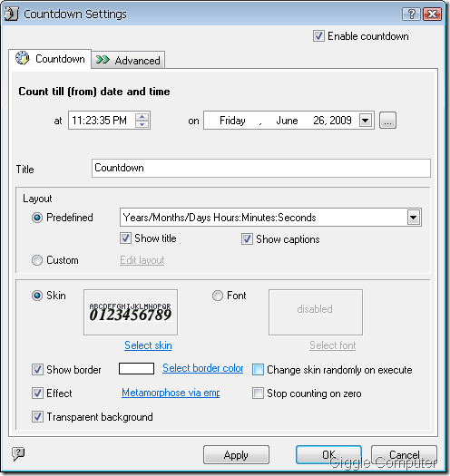
Task: Click the Select skin link
Action: coord(148,345)
